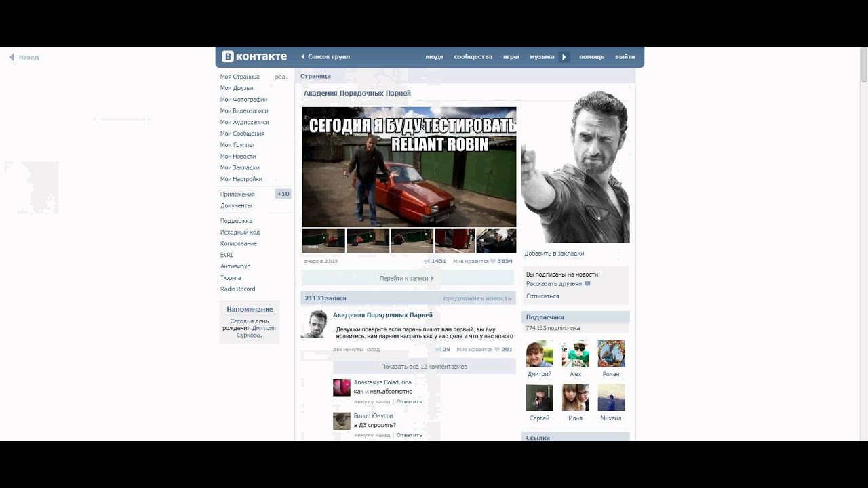
Task: Click выйти to log out
Action: [x=625, y=57]
